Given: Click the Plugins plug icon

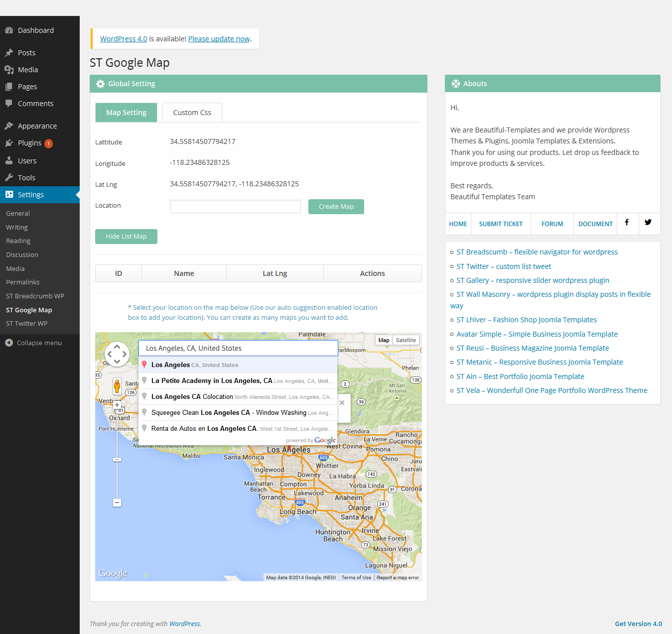Looking at the screenshot, I should pos(9,143).
